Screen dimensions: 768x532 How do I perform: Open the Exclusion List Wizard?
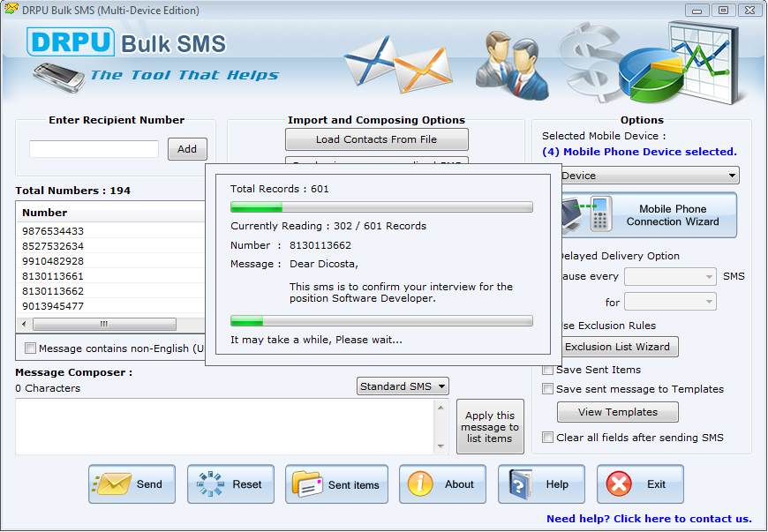618,347
